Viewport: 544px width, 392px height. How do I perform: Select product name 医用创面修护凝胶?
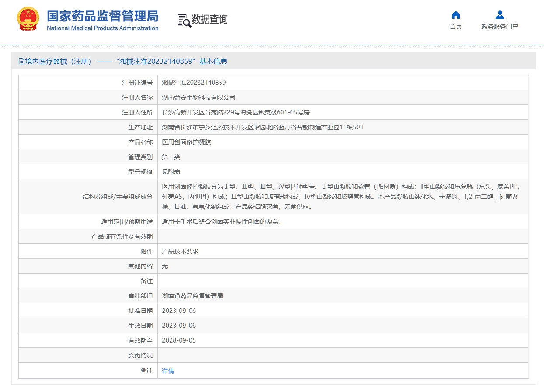[x=186, y=142]
